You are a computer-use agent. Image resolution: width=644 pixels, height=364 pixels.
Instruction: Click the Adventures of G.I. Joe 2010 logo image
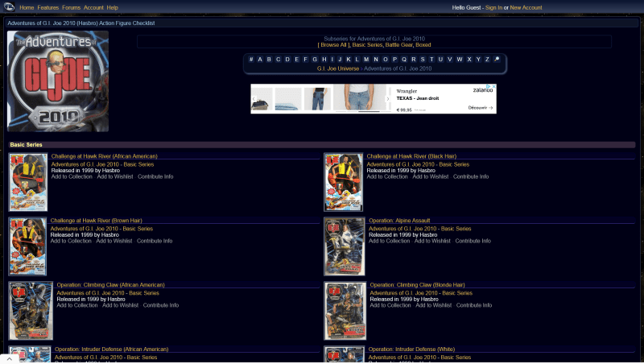click(x=57, y=81)
